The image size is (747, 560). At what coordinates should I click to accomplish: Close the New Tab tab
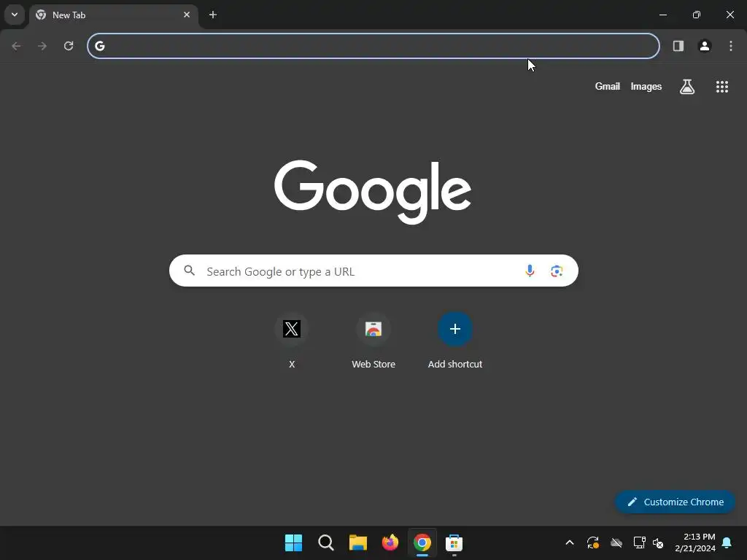coord(187,15)
